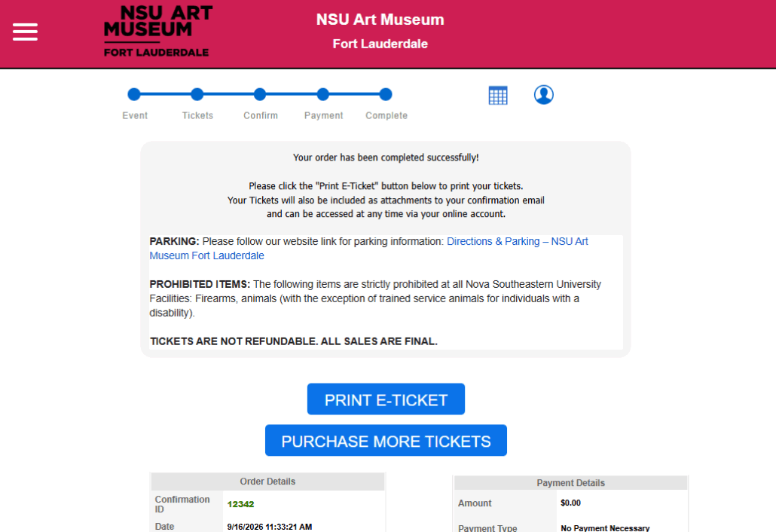Image resolution: width=776 pixels, height=532 pixels.
Task: Click the 'NSU Art Museum' header title
Action: point(380,20)
